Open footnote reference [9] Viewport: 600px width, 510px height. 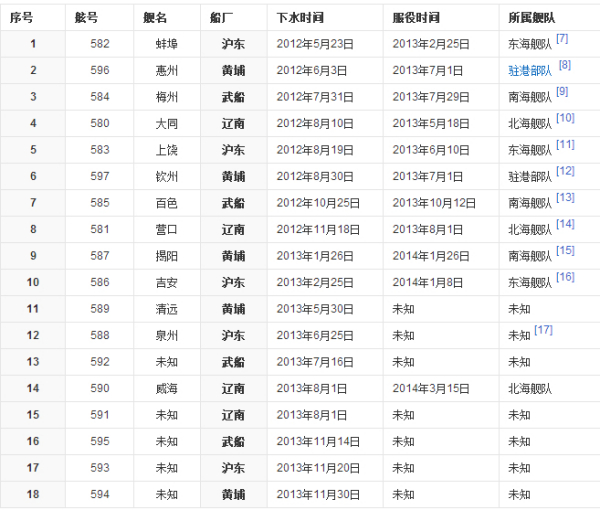coord(562,91)
